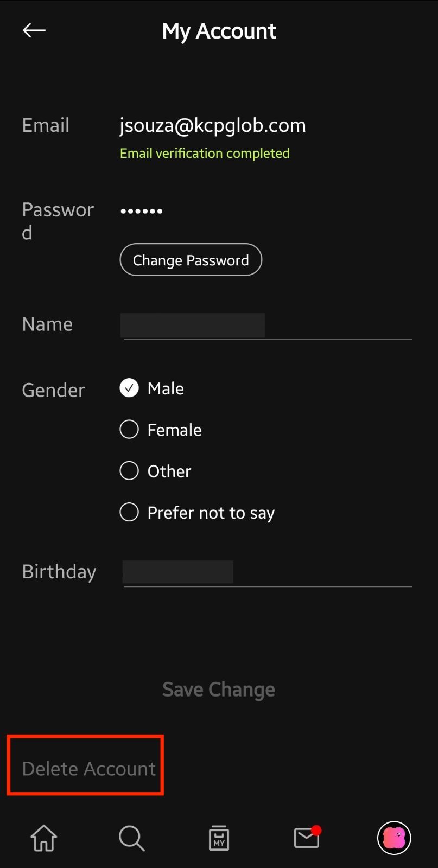
Task: Click into the Name input field
Action: pos(193,325)
